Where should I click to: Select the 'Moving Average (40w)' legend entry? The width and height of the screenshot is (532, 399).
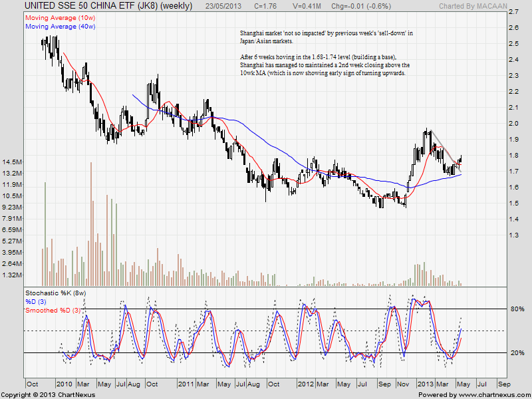click(x=60, y=27)
